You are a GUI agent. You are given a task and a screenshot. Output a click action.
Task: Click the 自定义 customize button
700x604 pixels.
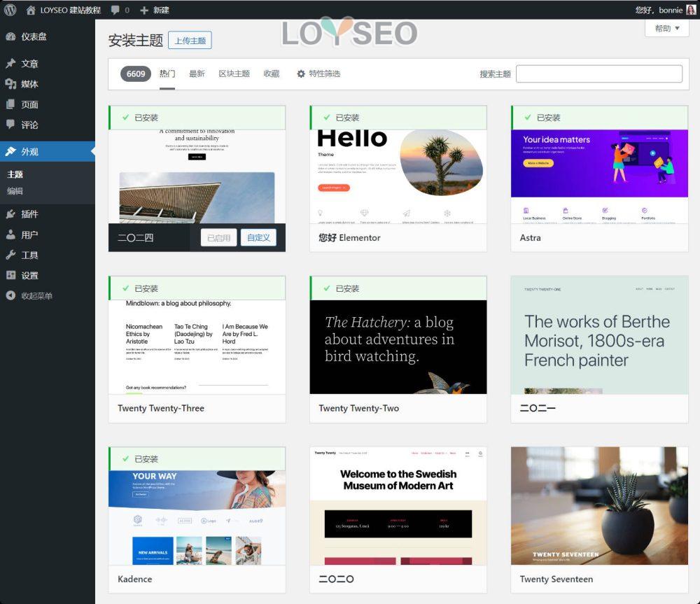click(258, 237)
